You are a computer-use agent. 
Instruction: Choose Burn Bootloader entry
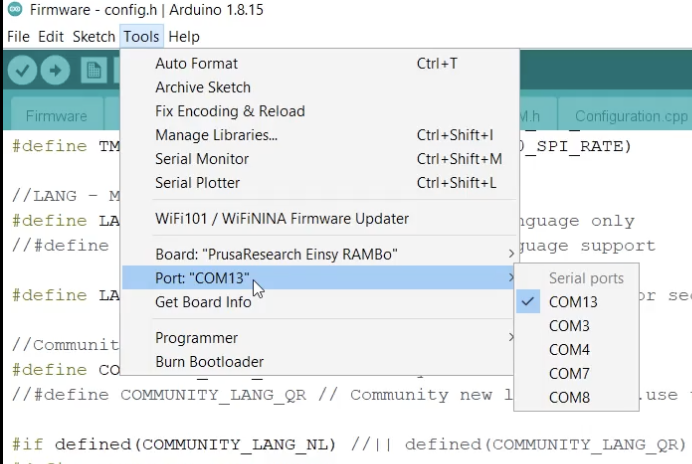point(319,362)
